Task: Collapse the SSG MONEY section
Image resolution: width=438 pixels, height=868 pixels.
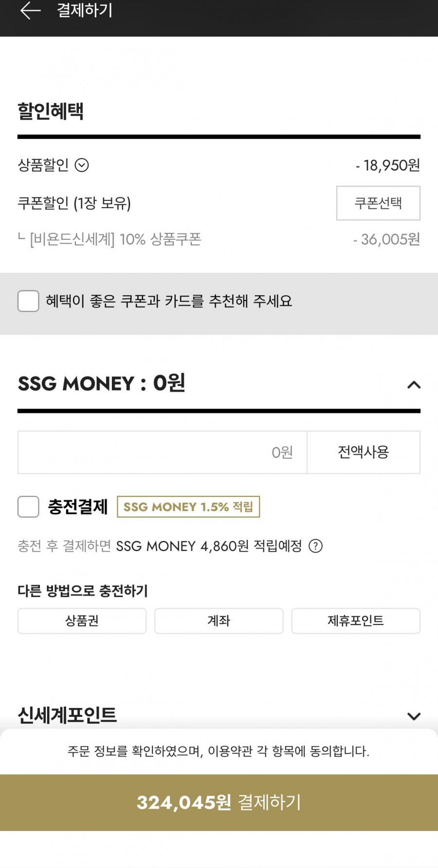Action: click(414, 385)
